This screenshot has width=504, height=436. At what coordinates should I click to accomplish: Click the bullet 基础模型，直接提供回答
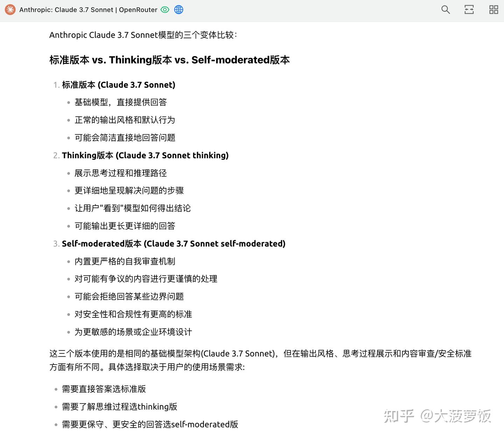120,102
